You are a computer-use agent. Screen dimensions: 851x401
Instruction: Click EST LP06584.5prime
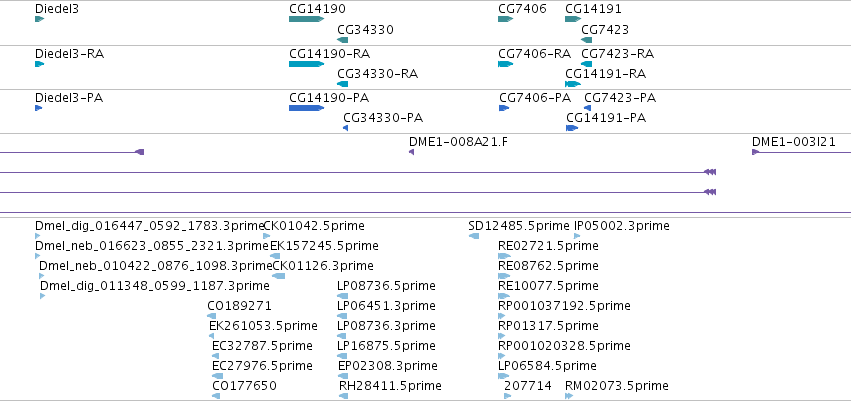point(547,366)
